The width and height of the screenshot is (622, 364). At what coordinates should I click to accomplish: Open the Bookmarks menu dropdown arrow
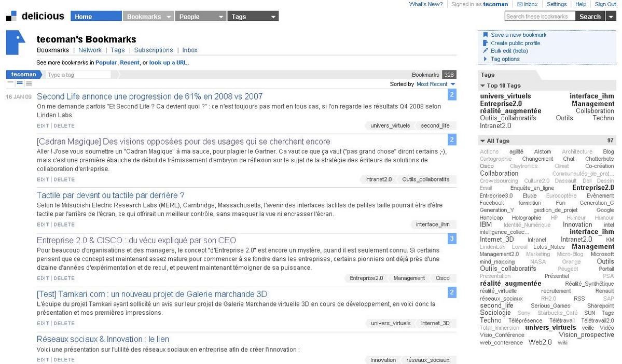(x=169, y=17)
